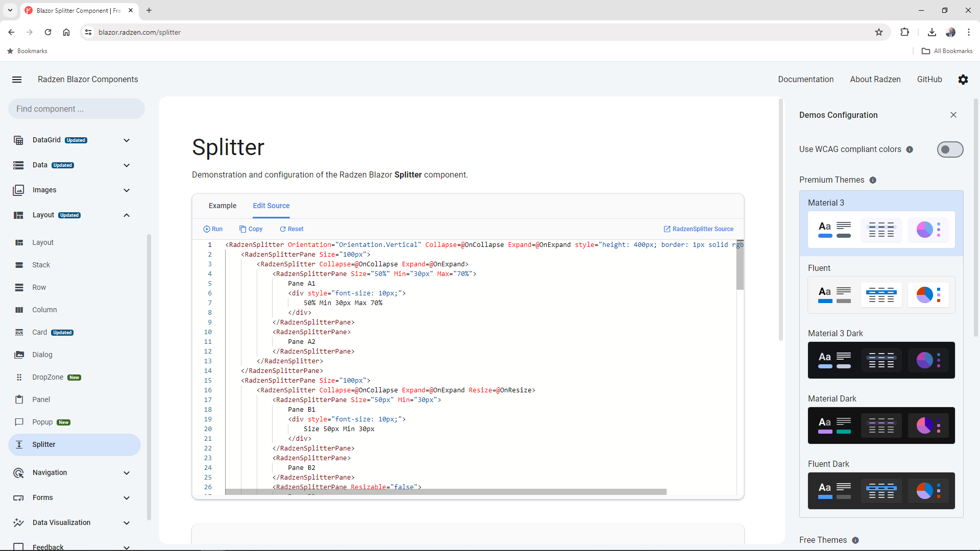Click the Data Visualization category icon
Screen dimensions: 980x551
[x=18, y=523]
